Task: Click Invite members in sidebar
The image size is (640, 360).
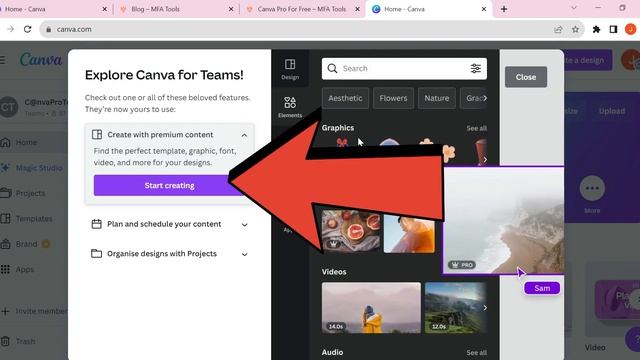Action: [x=41, y=311]
